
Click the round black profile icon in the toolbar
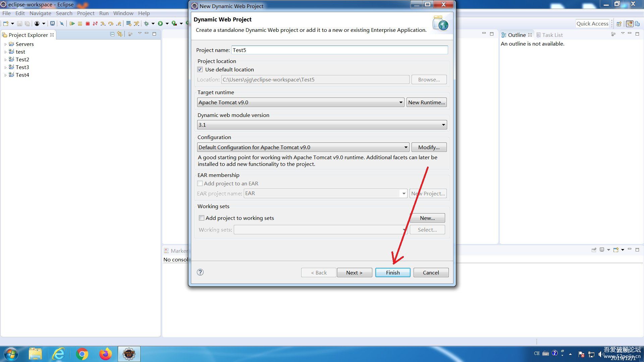click(37, 23)
